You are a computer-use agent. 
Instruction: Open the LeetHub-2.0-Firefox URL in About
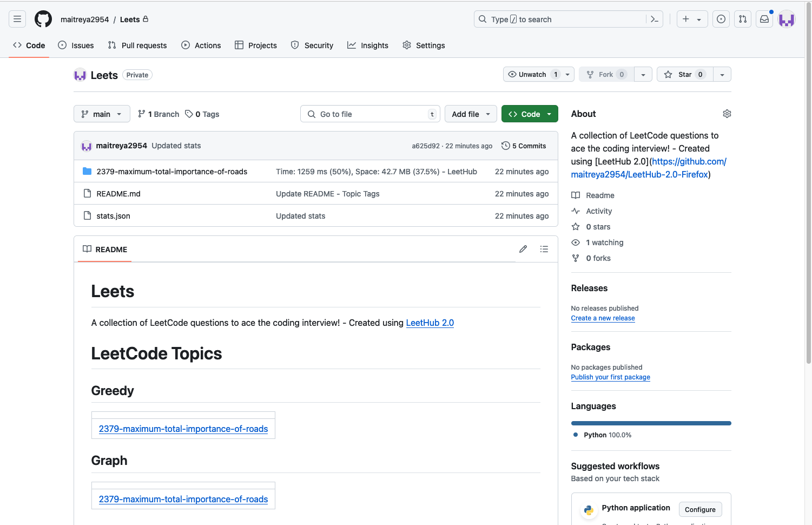click(649, 168)
